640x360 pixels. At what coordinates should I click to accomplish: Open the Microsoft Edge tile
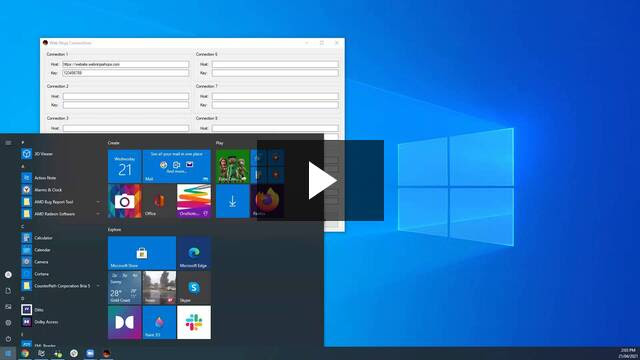click(194, 253)
